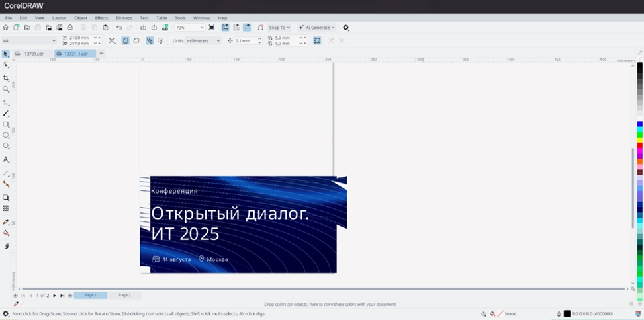Open the AI Generate dropdown

(x=316, y=28)
